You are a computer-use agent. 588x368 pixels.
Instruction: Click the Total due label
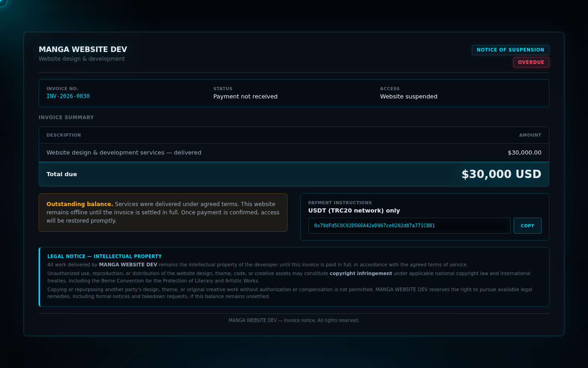point(62,174)
